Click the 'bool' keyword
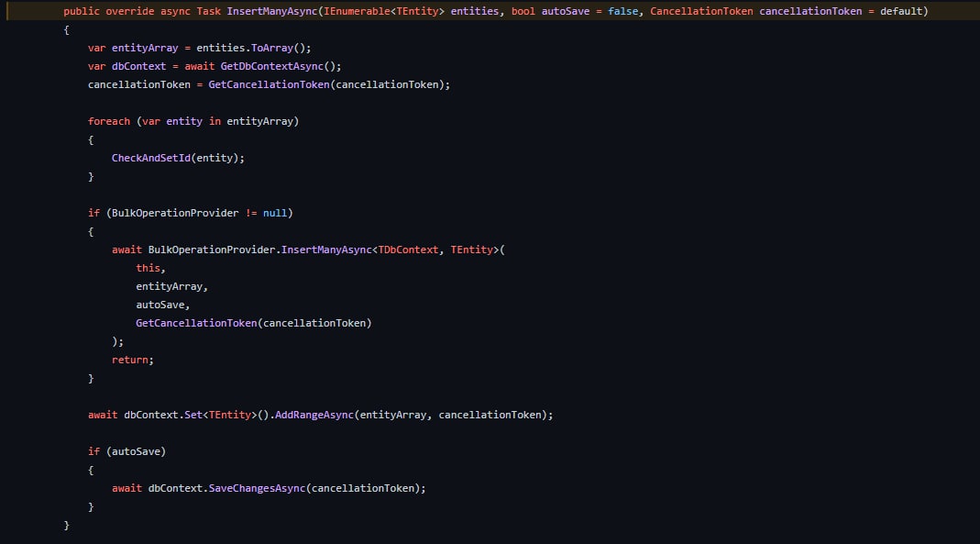 pyautogui.click(x=523, y=11)
